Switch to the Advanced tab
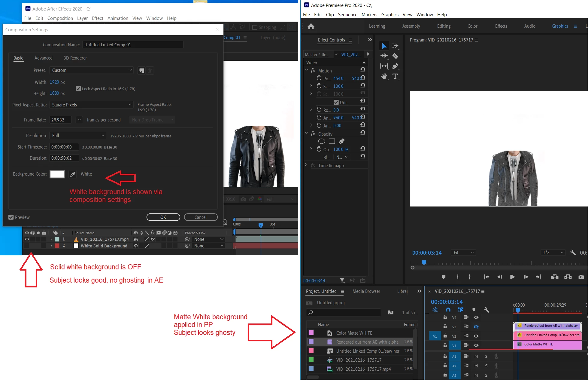Screen dimensions: 588x380 click(x=43, y=58)
